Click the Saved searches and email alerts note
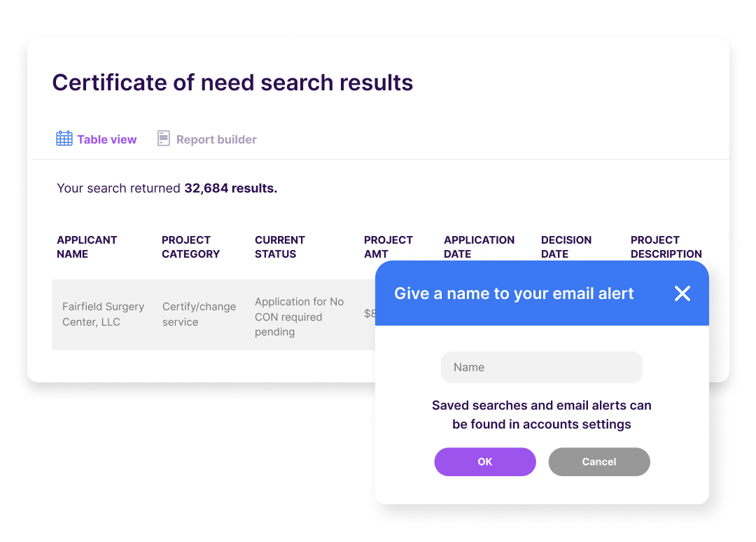The height and width of the screenshot is (542, 756). coord(541,415)
